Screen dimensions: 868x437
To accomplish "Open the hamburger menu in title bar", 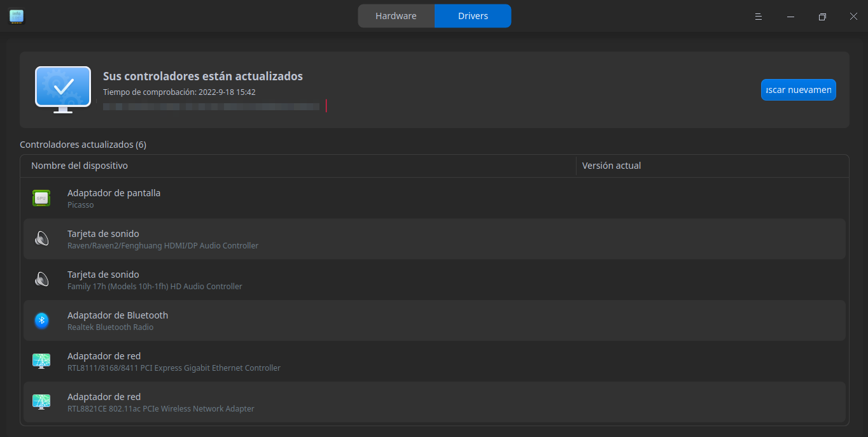I will coord(759,17).
